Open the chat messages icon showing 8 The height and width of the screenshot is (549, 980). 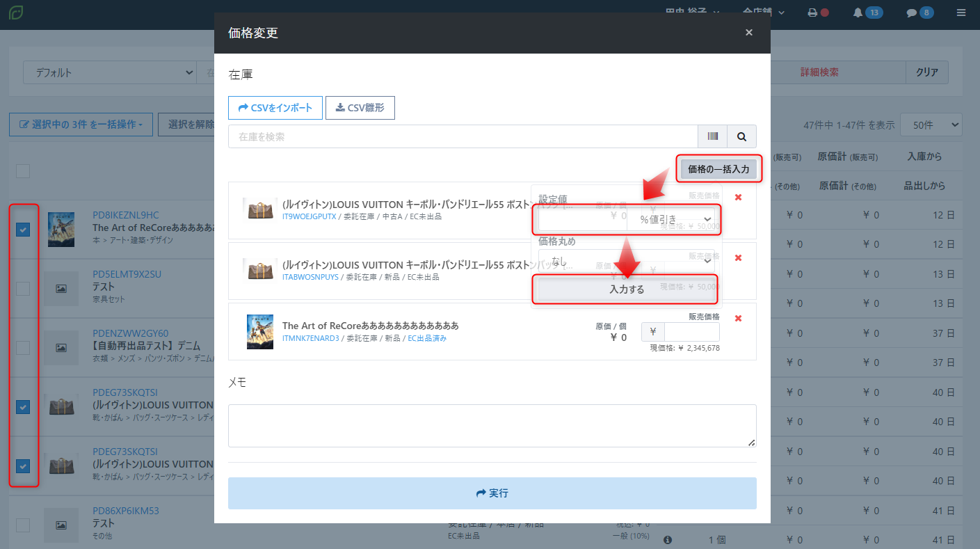coord(919,13)
